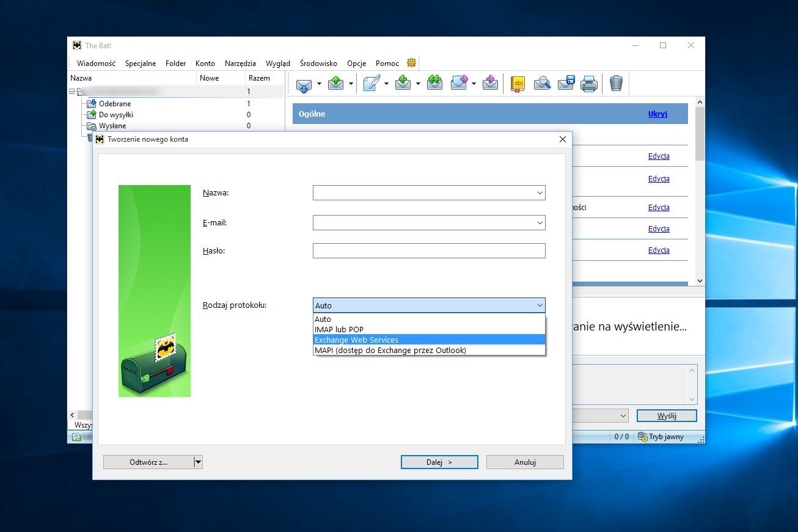The height and width of the screenshot is (532, 798).
Task: Select the Wysłane folder
Action: (112, 126)
